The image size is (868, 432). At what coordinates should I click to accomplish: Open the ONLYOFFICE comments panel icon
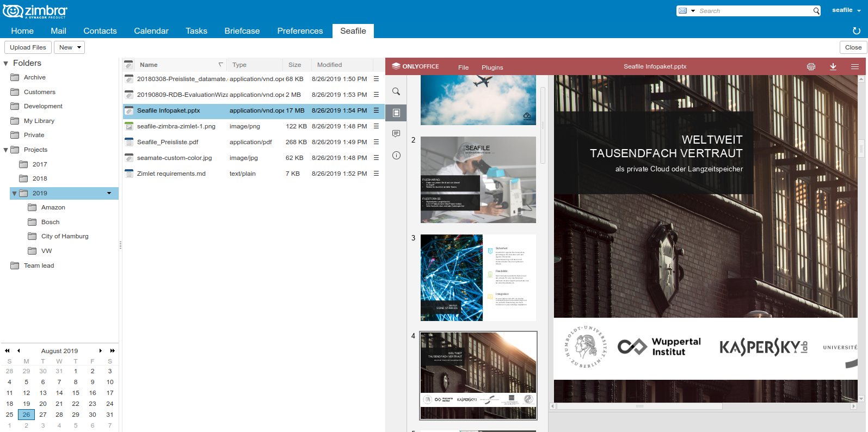coord(396,134)
